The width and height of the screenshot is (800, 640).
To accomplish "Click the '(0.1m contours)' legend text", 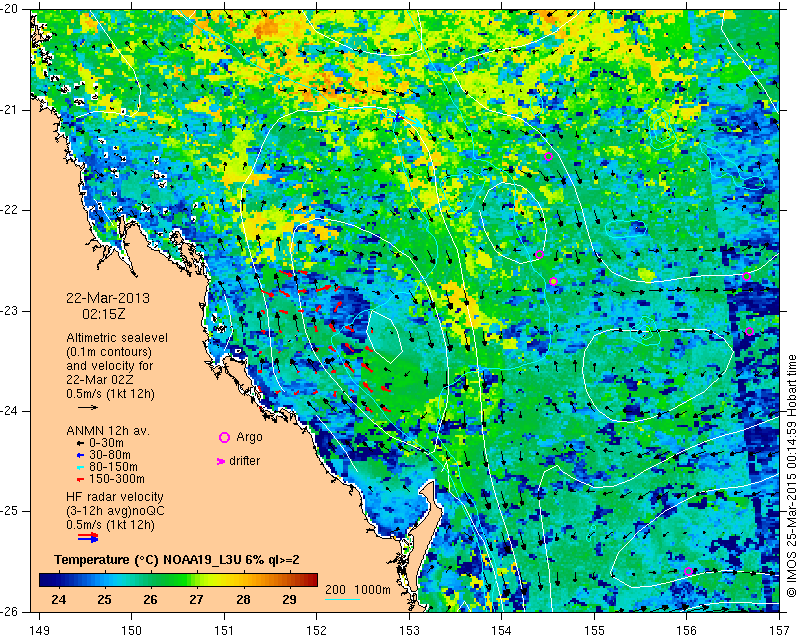I will coord(109,352).
